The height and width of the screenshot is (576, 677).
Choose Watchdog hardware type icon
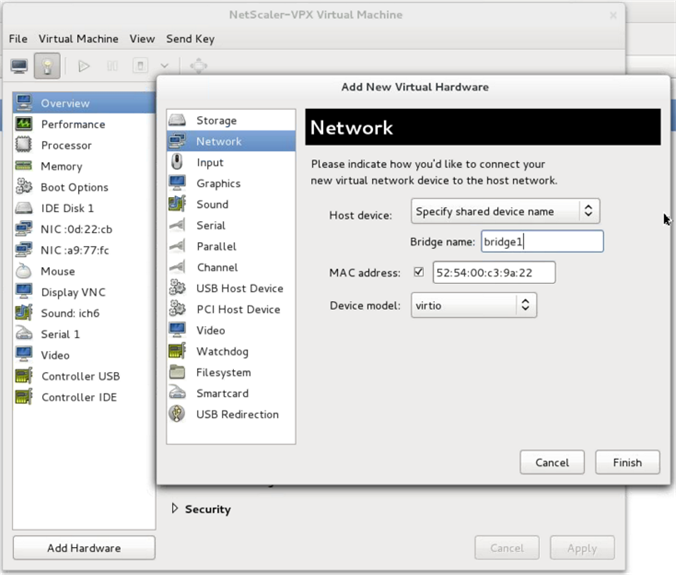[177, 351]
